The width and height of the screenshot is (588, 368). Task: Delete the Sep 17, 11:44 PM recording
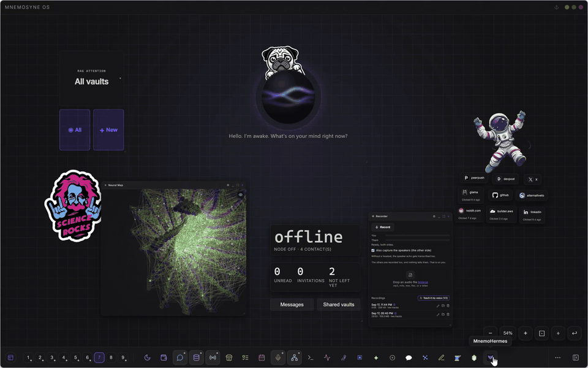[448, 305]
